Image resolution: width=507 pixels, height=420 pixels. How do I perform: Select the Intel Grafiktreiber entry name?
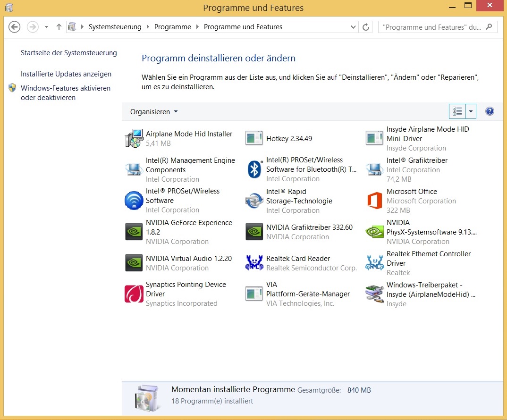pos(417,160)
